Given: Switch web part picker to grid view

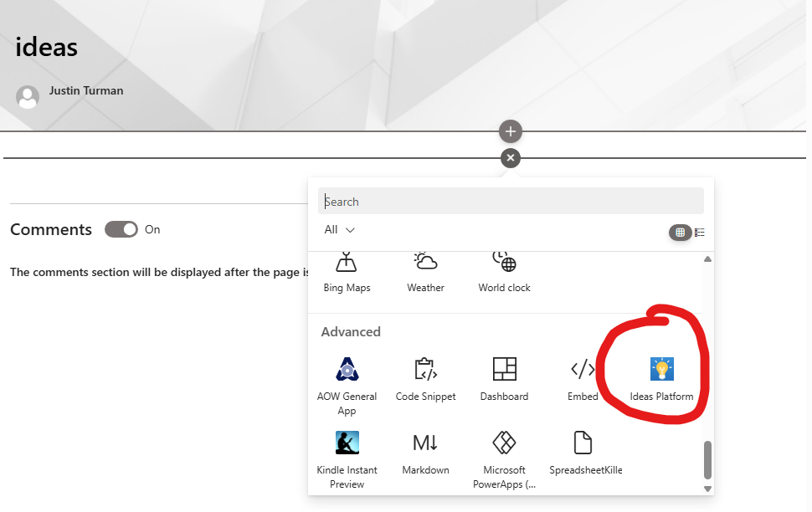Looking at the screenshot, I should click(x=680, y=232).
